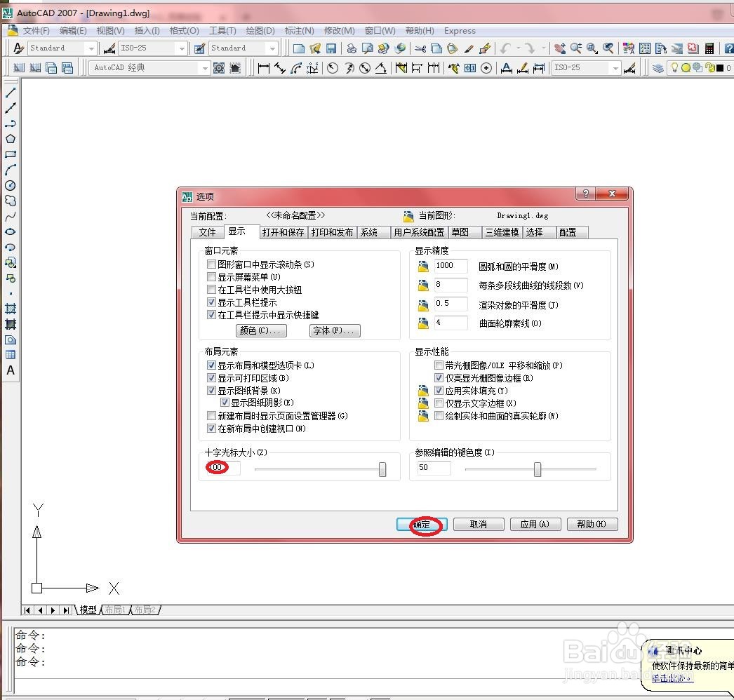Open the 字体(F)... settings button

[335, 331]
